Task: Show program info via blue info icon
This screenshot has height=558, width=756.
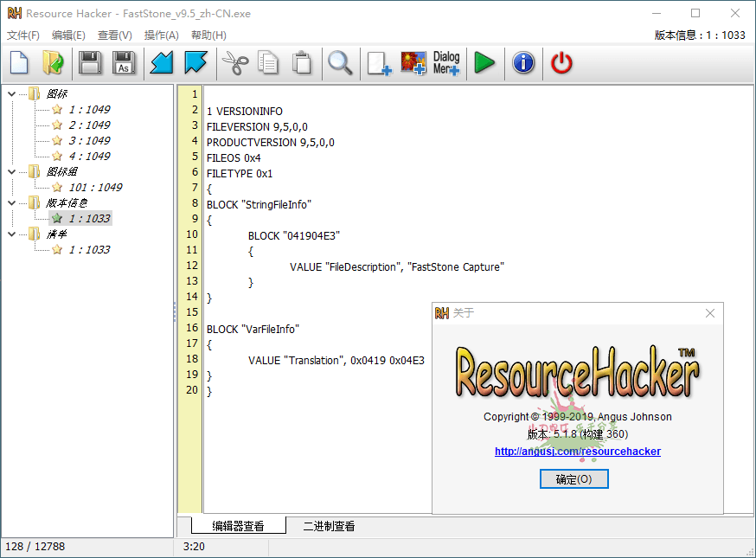Action: (522, 62)
